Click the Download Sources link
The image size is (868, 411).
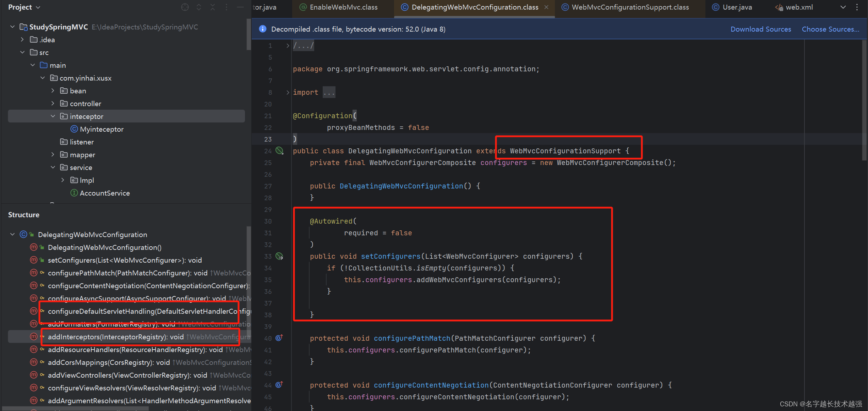761,29
